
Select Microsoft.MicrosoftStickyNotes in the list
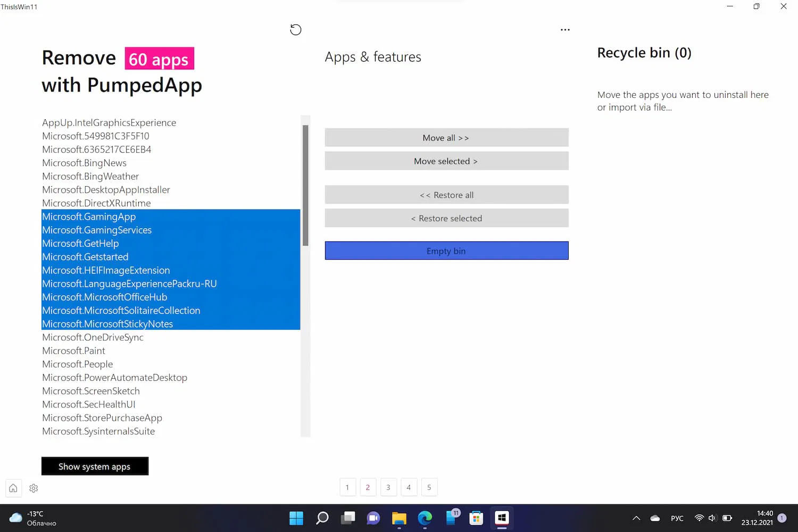click(x=171, y=323)
